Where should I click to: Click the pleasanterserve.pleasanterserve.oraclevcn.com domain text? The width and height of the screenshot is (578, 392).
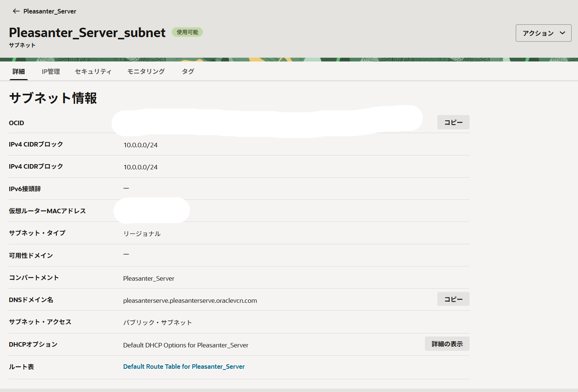point(190,301)
